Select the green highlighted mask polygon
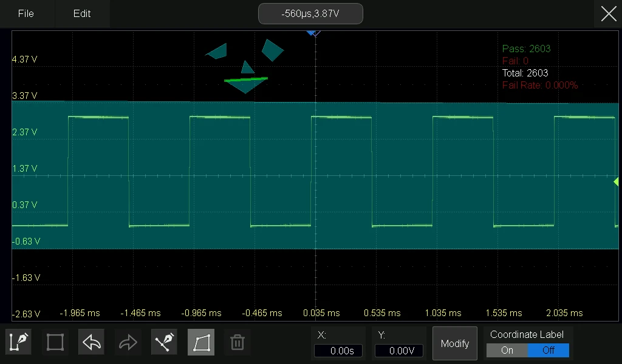This screenshot has width=622, height=364. coord(246,84)
